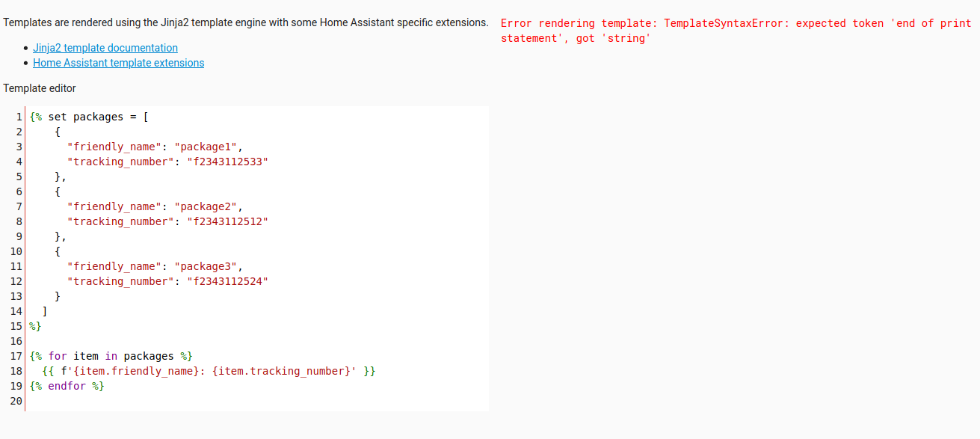
Task: Place cursor on the for loop line
Action: [110, 356]
